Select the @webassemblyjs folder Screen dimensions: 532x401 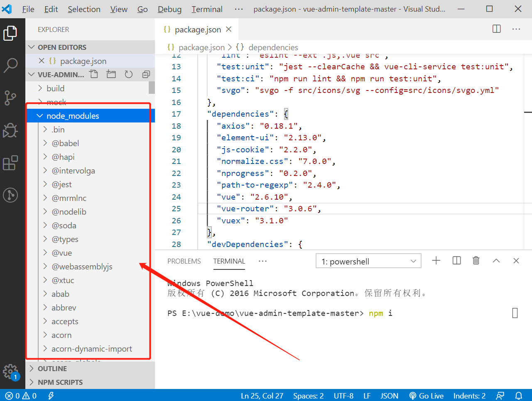pyautogui.click(x=82, y=266)
